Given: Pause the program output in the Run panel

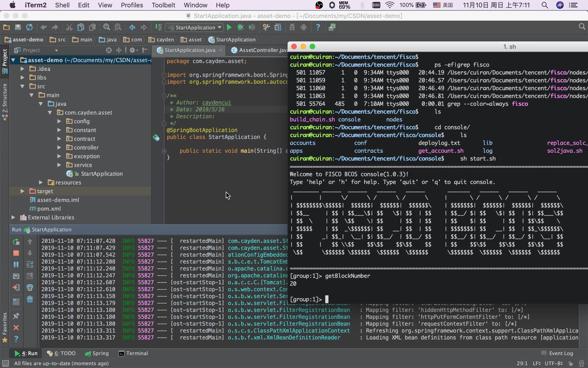Looking at the screenshot, I should (x=16, y=264).
